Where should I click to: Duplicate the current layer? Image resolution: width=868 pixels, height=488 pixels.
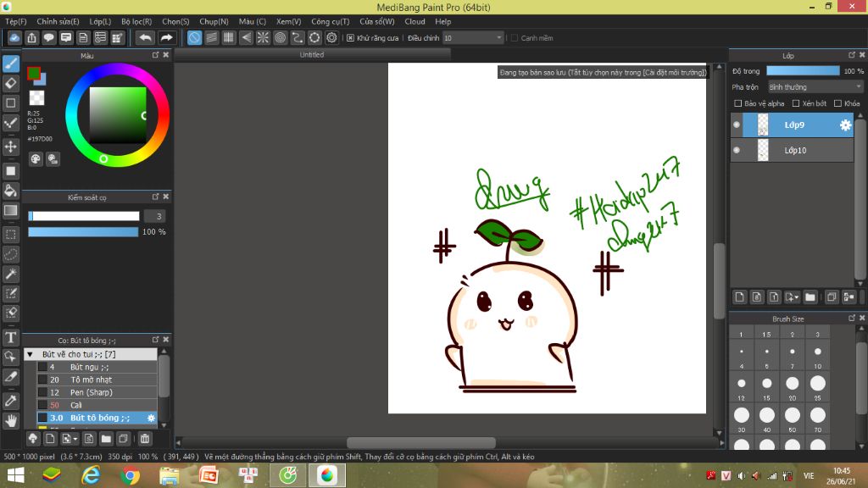pos(831,297)
